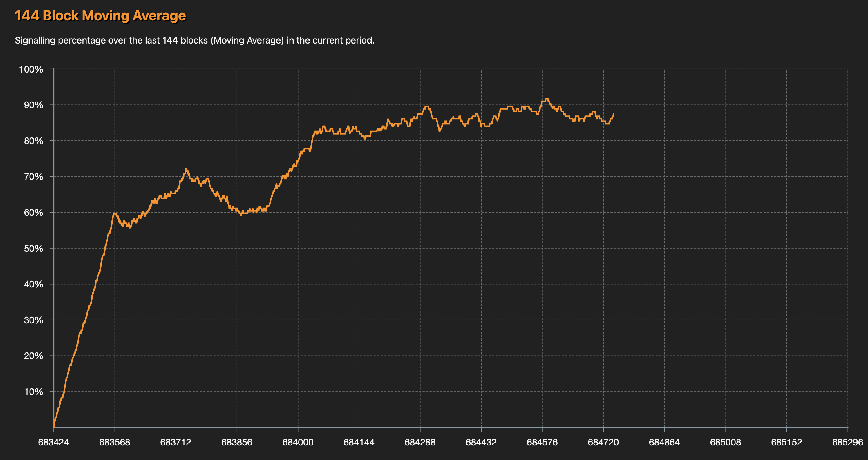The height and width of the screenshot is (460, 868).
Task: Click the 100% y-axis label
Action: coord(31,69)
